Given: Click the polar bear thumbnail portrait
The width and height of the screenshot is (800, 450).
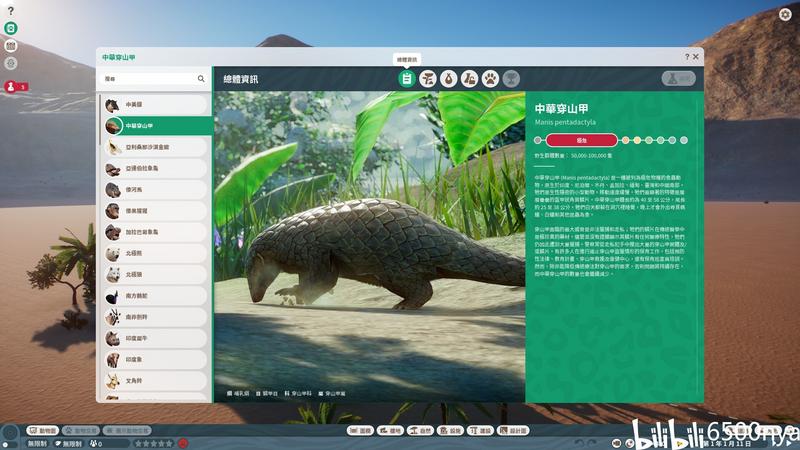Looking at the screenshot, I should coord(113,253).
